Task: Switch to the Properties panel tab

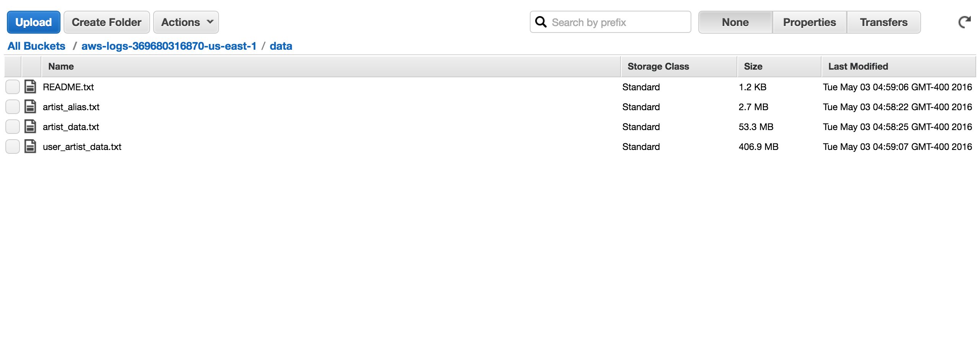Action: point(809,22)
